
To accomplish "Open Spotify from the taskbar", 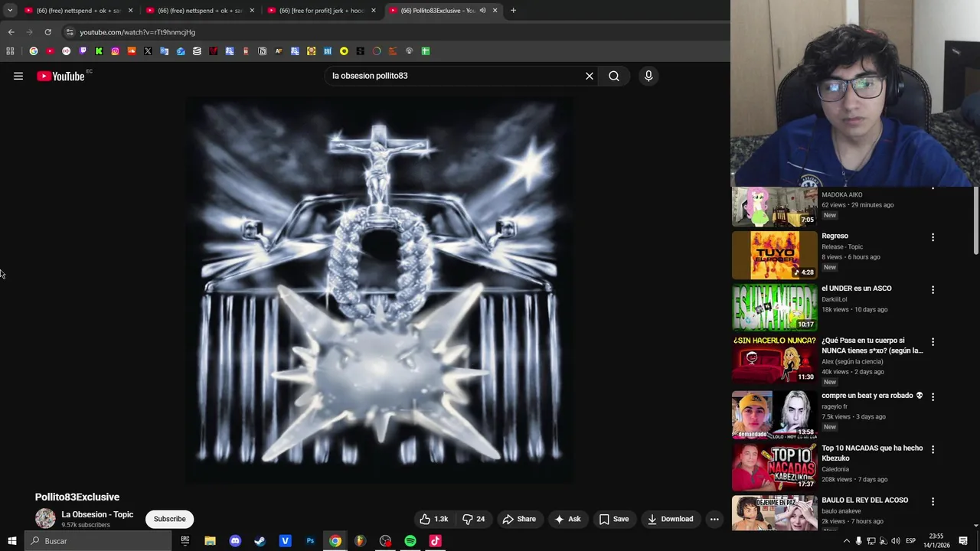I will click(410, 541).
